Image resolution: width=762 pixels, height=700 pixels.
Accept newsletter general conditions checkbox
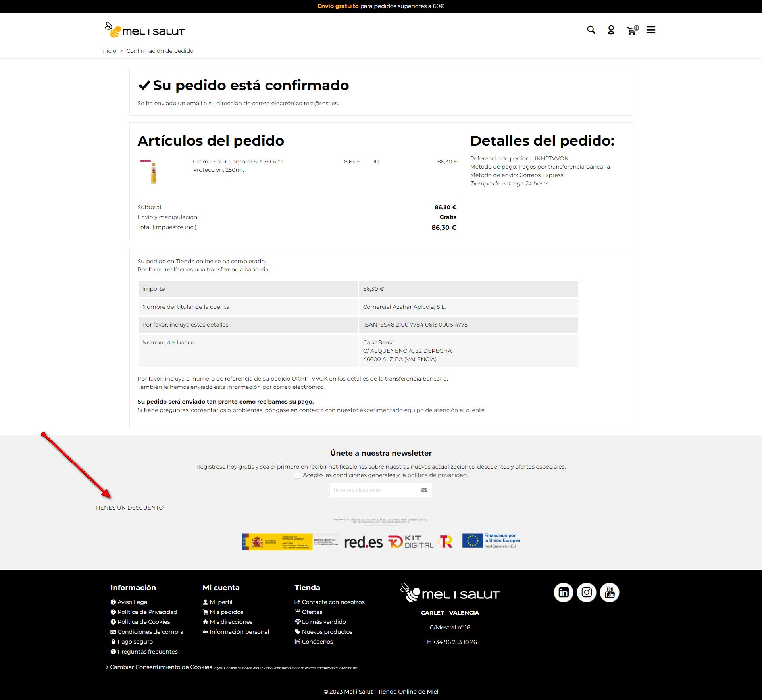[x=297, y=475]
